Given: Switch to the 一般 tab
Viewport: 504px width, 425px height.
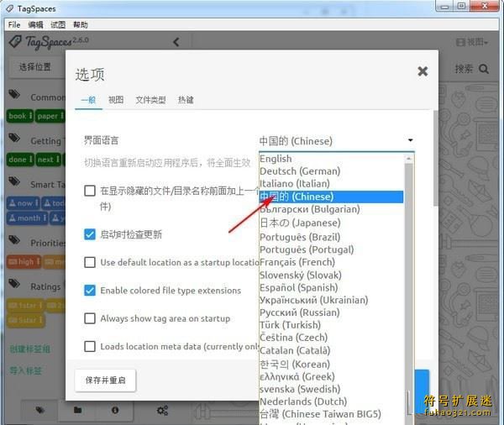Looking at the screenshot, I should click(x=88, y=100).
